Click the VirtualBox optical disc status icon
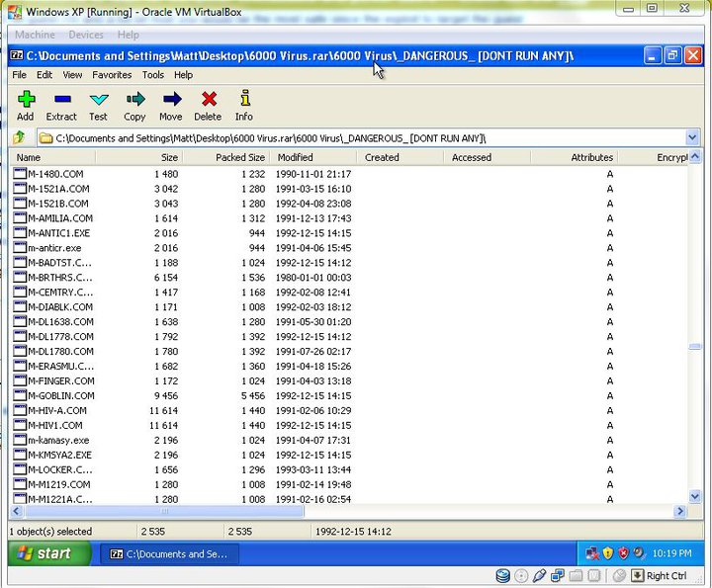712x588 pixels. click(521, 576)
